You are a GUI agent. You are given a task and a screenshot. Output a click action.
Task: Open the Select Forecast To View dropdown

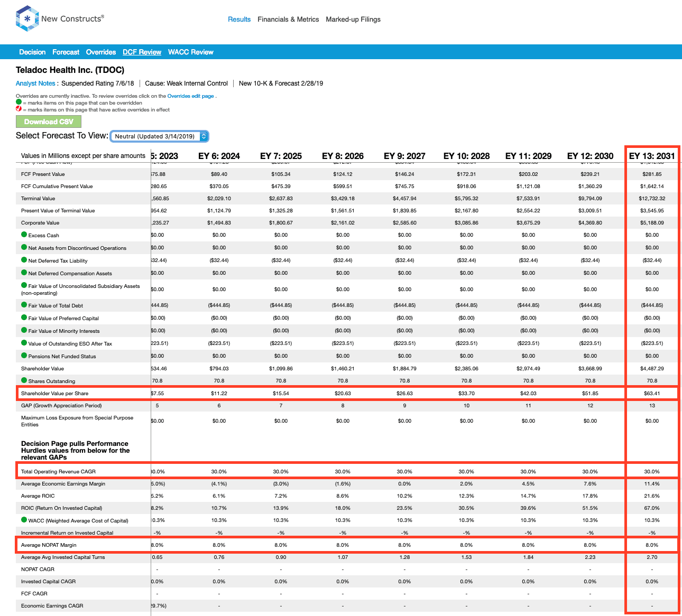(x=160, y=136)
